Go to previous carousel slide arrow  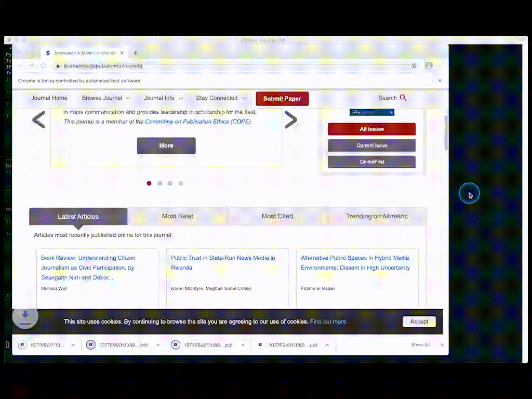pos(38,120)
